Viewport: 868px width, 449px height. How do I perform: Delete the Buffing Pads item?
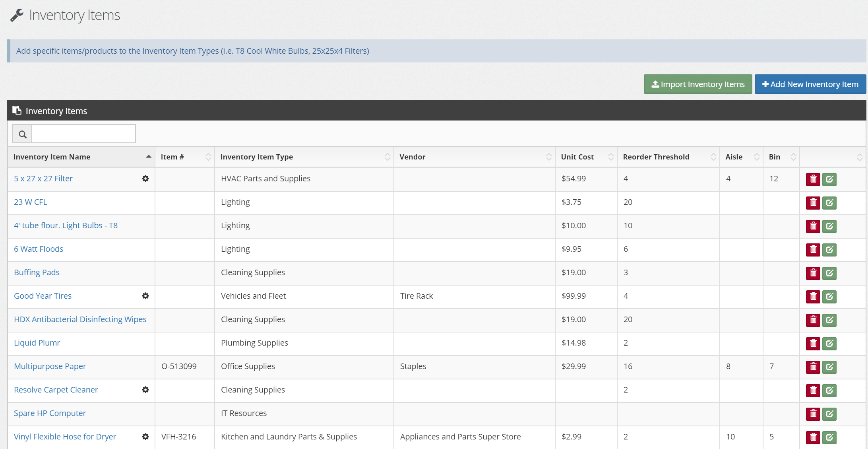coord(813,273)
